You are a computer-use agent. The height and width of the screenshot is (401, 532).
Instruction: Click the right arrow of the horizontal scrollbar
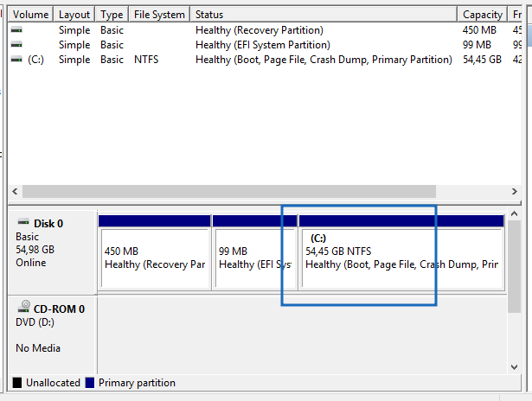click(516, 191)
